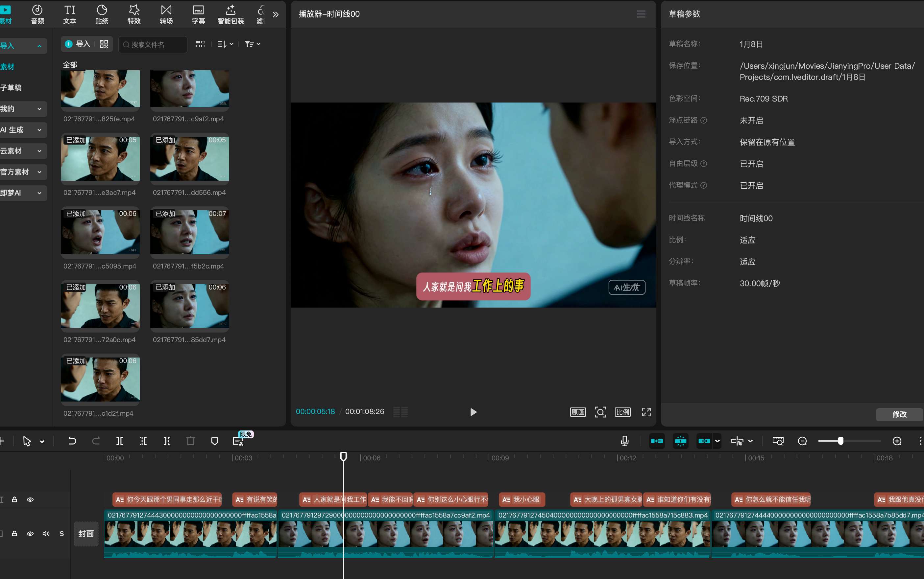
Task: Click the delete clip trash icon
Action: tap(190, 441)
